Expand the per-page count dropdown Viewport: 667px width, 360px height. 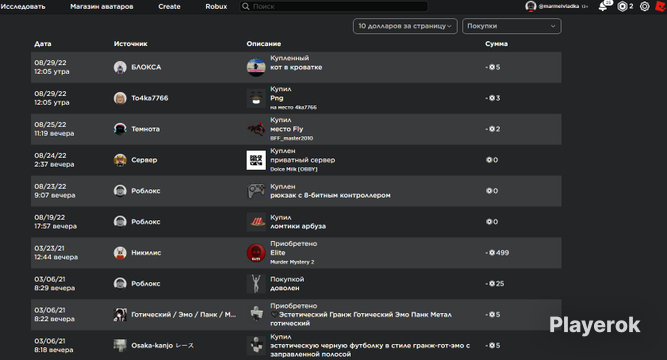[405, 26]
